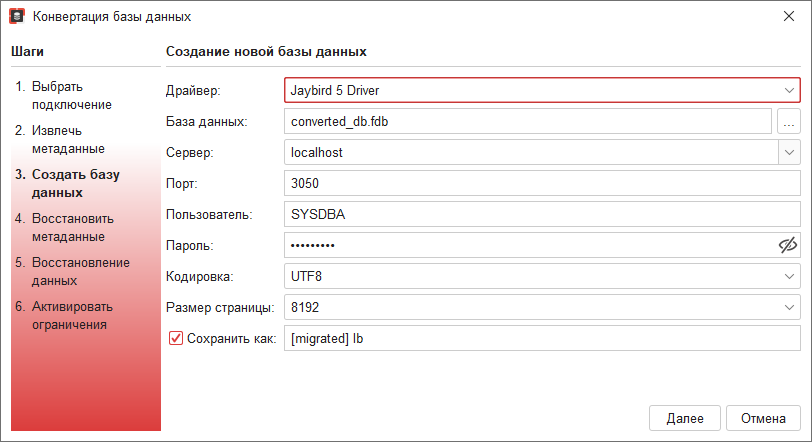The height and width of the screenshot is (442, 812).
Task: Click the "Конвертация базы данных" window title
Action: coord(112,17)
